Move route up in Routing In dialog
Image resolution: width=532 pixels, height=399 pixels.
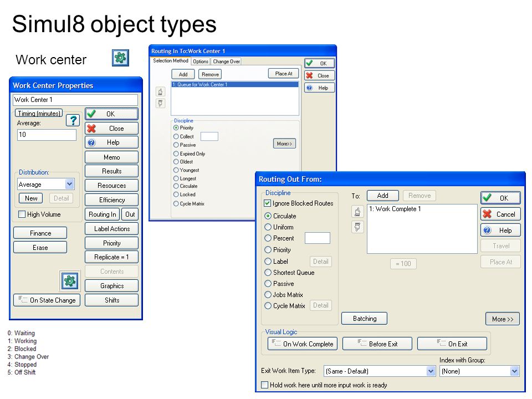[x=161, y=91]
